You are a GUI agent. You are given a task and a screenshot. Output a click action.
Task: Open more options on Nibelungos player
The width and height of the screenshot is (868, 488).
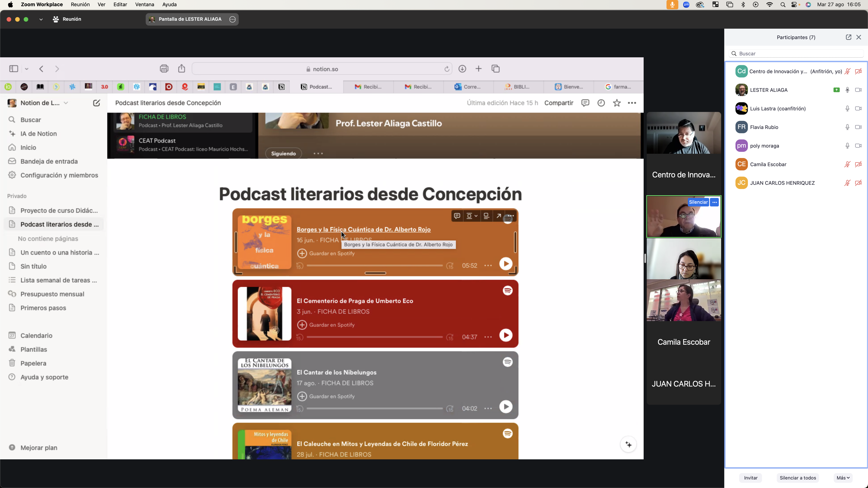click(x=488, y=408)
